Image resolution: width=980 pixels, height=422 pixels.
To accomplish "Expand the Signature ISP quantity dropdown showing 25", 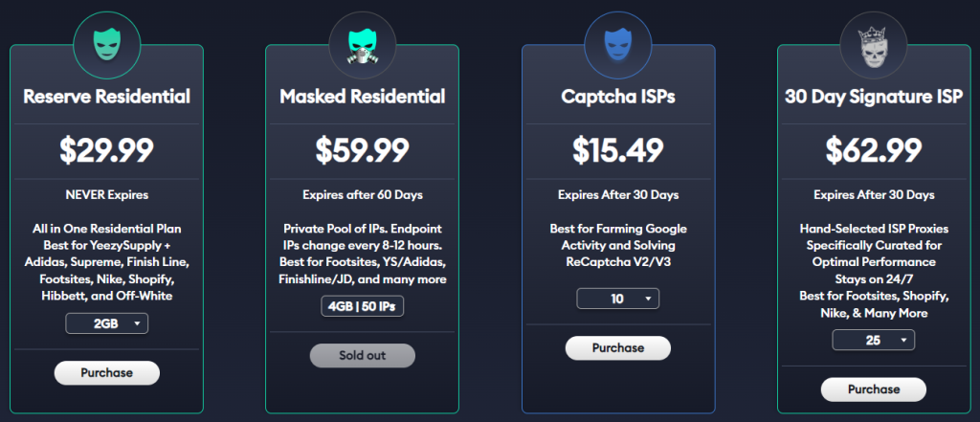I will (x=873, y=342).
